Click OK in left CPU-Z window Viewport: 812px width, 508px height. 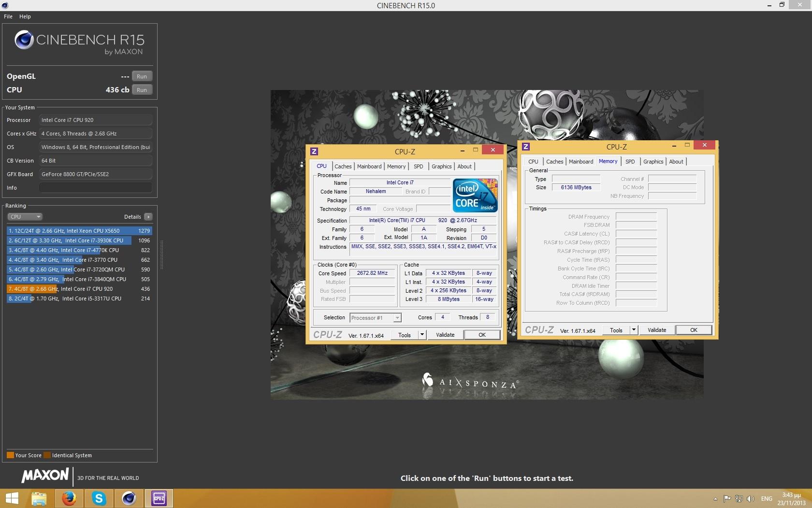(x=482, y=335)
